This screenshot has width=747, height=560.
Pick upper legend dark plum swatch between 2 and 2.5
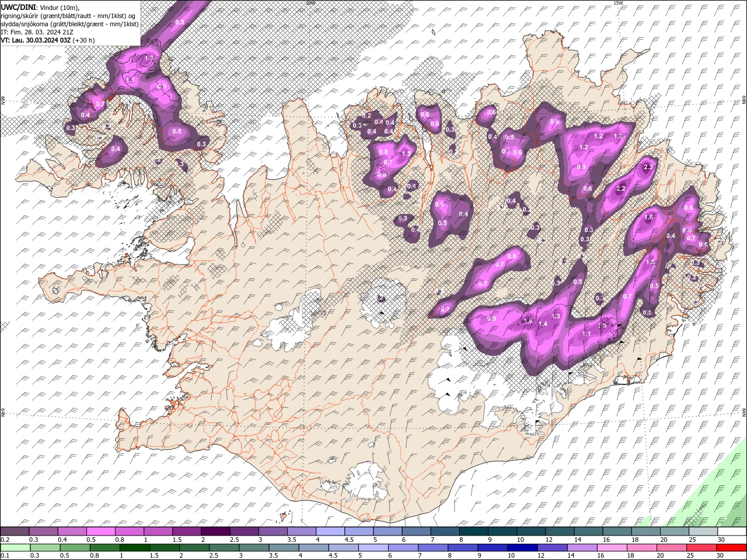[x=215, y=531]
